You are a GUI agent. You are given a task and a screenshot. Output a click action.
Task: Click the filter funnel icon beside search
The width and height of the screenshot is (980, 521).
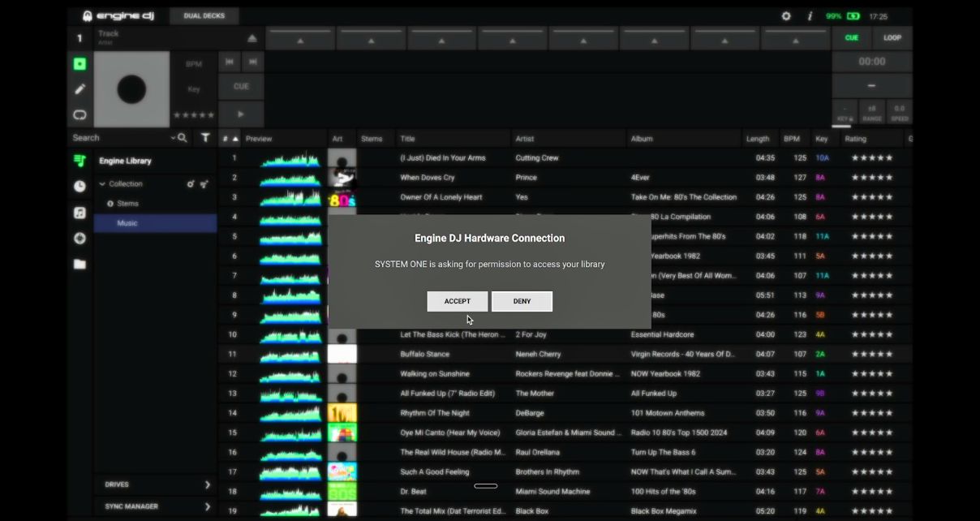point(205,138)
